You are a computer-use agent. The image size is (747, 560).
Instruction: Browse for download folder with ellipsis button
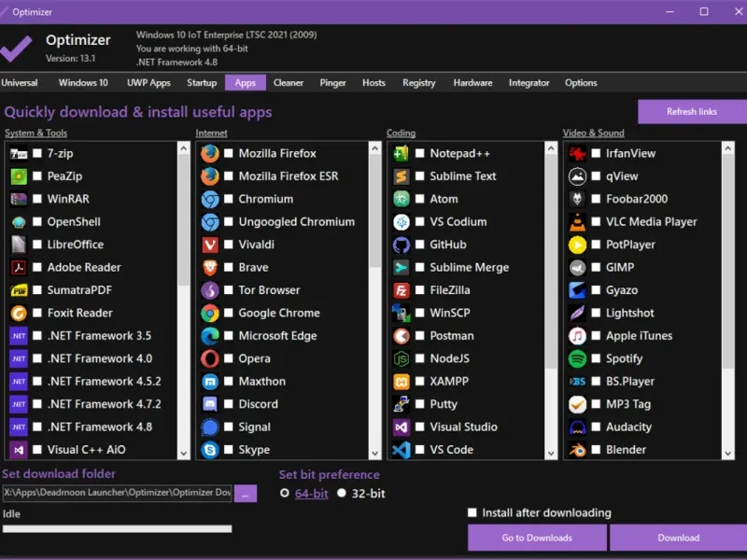pyautogui.click(x=246, y=494)
